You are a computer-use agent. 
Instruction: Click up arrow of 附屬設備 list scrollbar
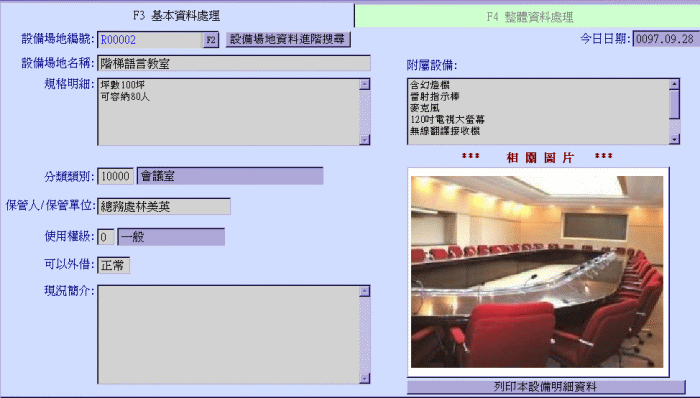pos(674,84)
